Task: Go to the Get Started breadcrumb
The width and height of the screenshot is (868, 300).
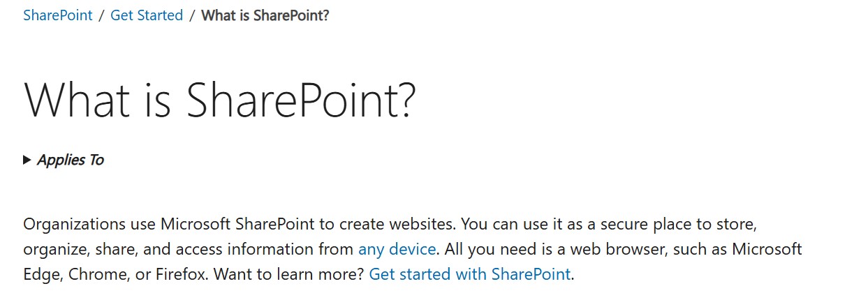Action: 147,15
